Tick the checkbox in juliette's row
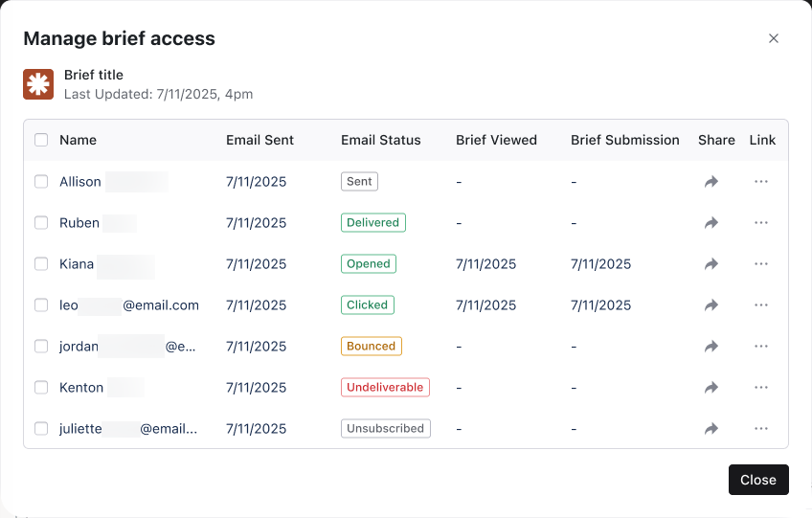Viewport: 812px width, 518px height. (41, 429)
